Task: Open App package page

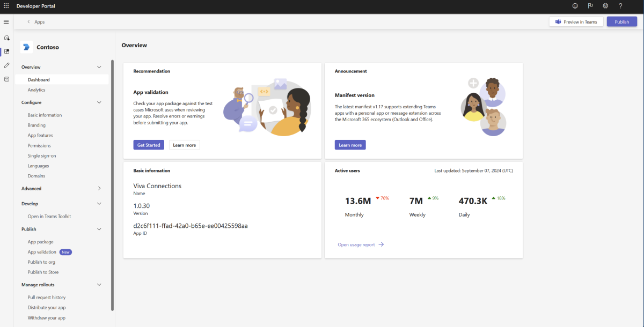Action: 41,242
